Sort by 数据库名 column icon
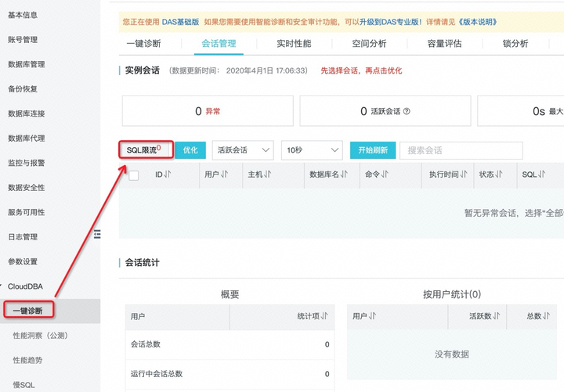564x392 pixels. 344,174
